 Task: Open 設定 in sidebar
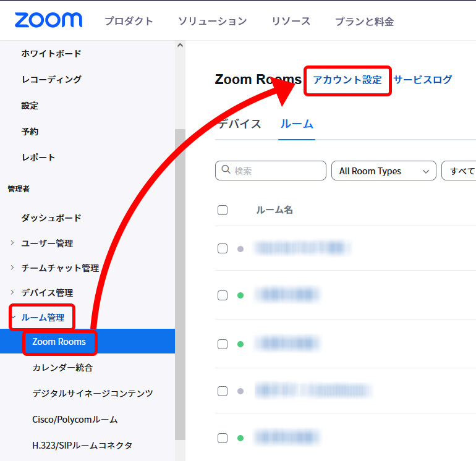[x=30, y=106]
